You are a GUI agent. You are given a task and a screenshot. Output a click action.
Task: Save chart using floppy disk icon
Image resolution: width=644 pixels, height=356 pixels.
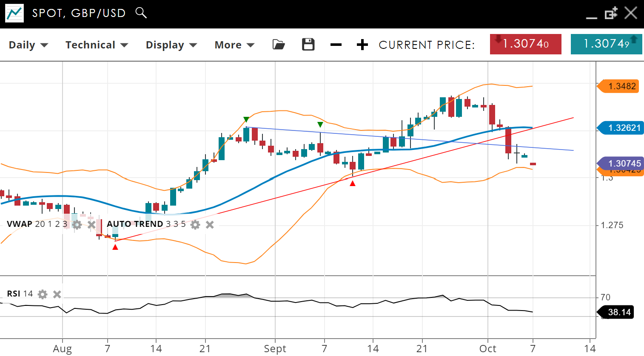coord(308,45)
